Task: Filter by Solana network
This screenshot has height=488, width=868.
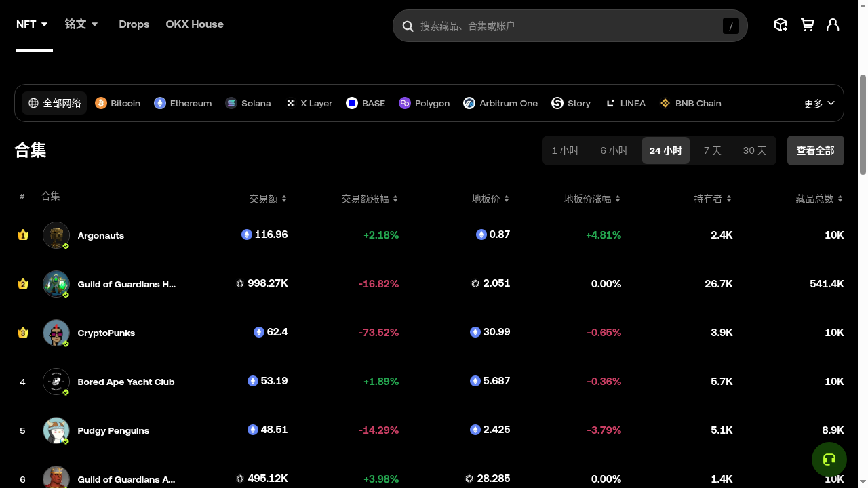Action: coord(248,103)
